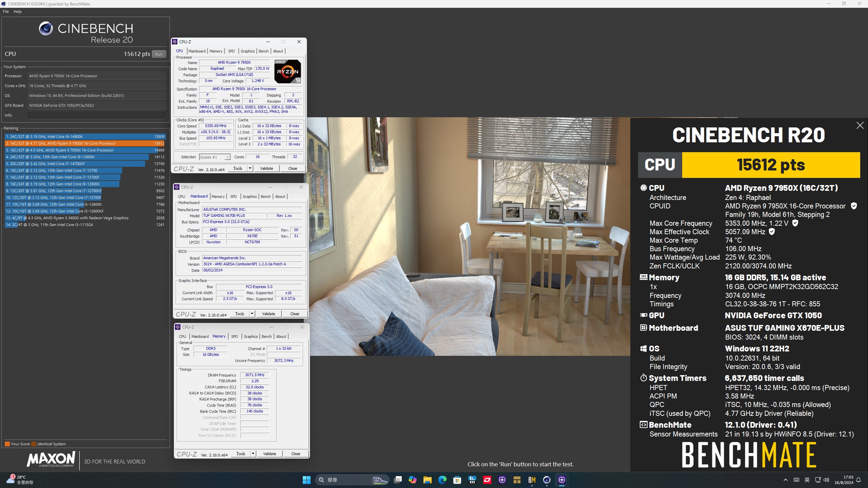The width and height of the screenshot is (868, 488).
Task: Open Microsoft Edge from the taskbar
Action: pyautogui.click(x=442, y=480)
